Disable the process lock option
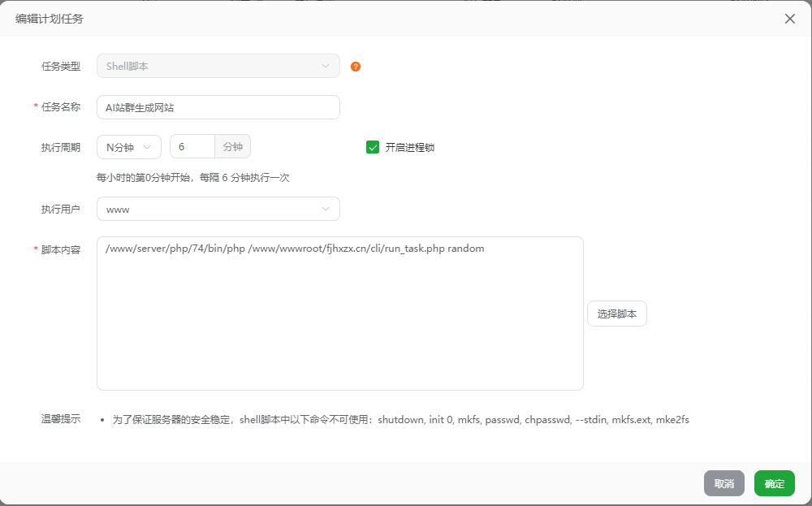Screen dimensions: 812x506 tap(373, 147)
